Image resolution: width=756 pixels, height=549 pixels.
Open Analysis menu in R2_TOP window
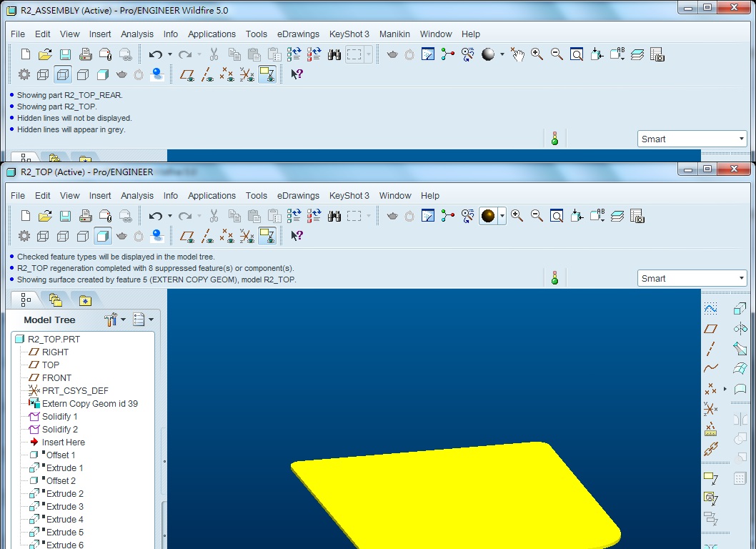137,195
